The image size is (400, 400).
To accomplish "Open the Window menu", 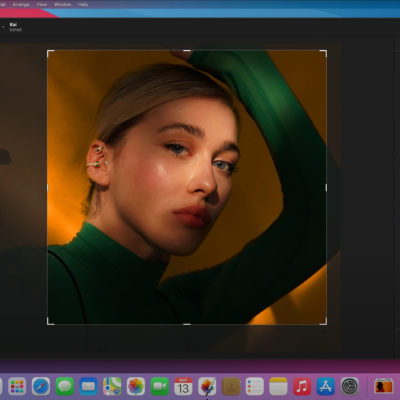I will 62,4.
